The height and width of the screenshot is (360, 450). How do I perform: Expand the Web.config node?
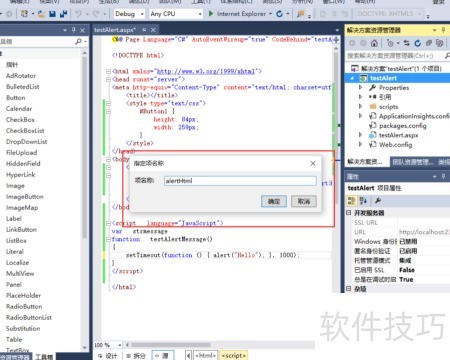[360, 144]
